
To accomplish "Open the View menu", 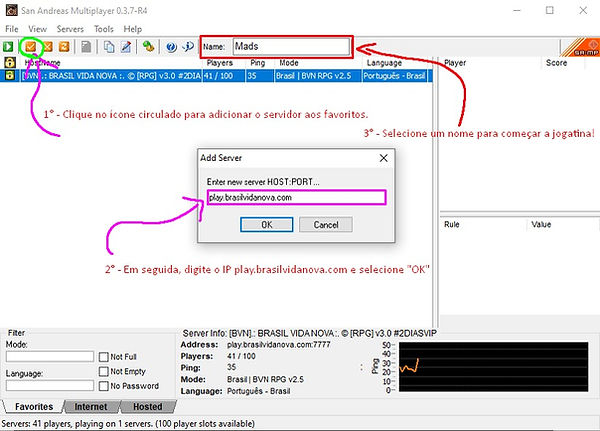I will pos(38,29).
